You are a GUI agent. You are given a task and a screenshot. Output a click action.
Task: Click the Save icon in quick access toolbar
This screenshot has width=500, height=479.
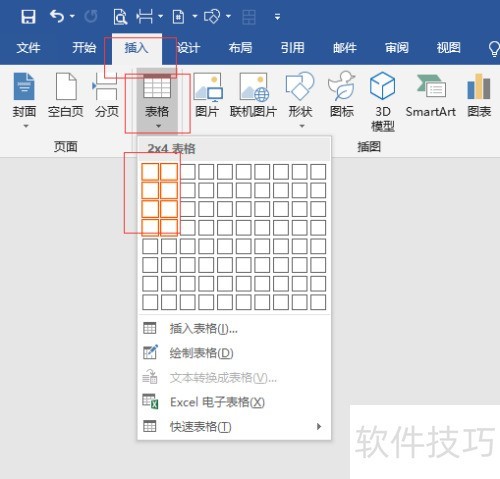point(28,16)
